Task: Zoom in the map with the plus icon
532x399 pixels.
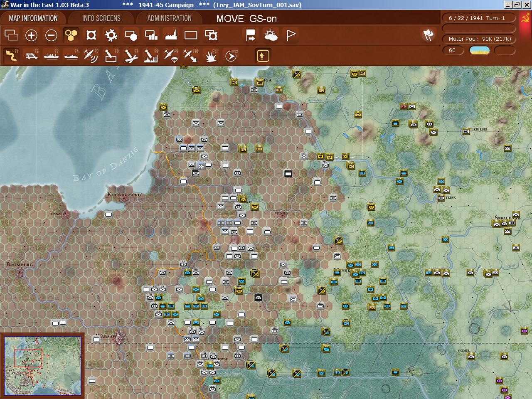Action: [31, 35]
